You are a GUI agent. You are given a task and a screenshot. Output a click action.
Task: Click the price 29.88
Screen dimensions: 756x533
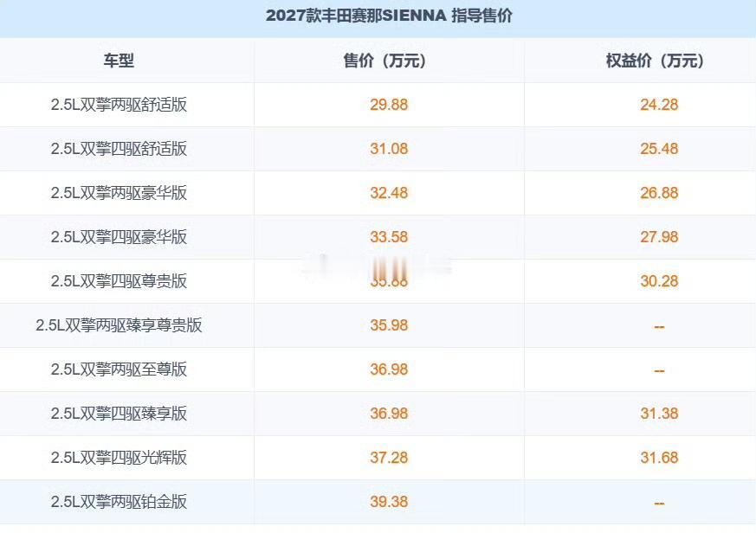[x=389, y=105]
